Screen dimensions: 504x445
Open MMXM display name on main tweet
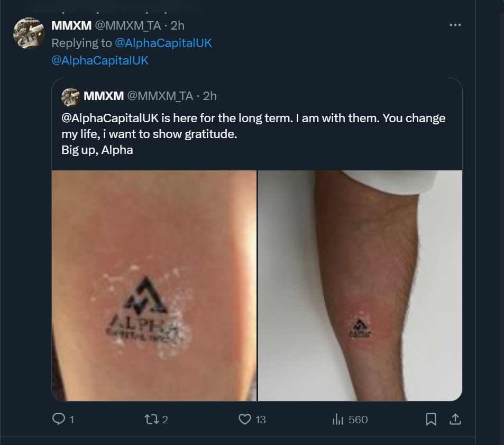(x=71, y=25)
